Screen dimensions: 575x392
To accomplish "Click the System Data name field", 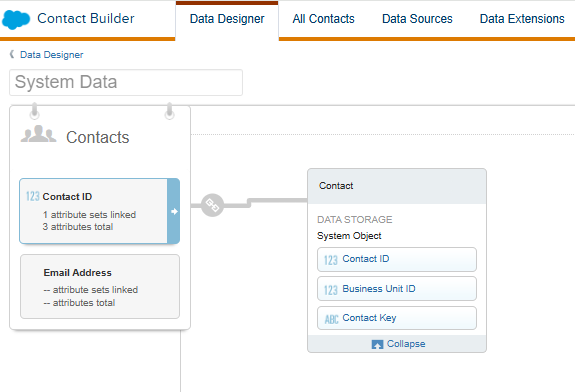I will click(x=126, y=82).
